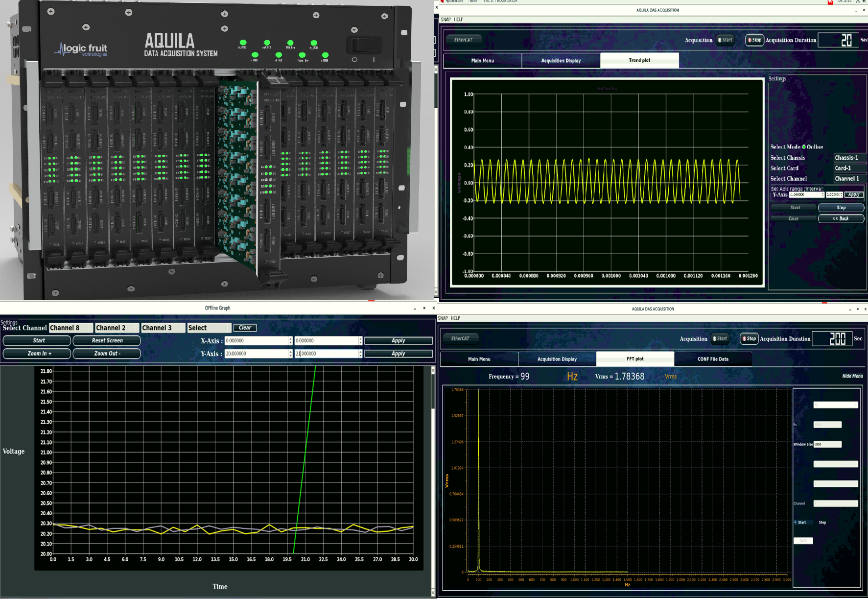Expand the fourth 'Select' channel dropdown
Image resolution: width=868 pixels, height=599 pixels.
tap(209, 328)
